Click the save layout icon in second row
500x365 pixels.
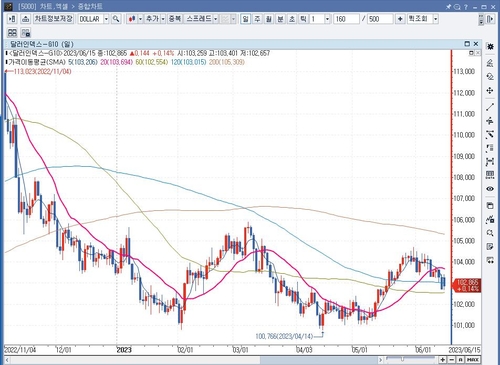pos(26,32)
